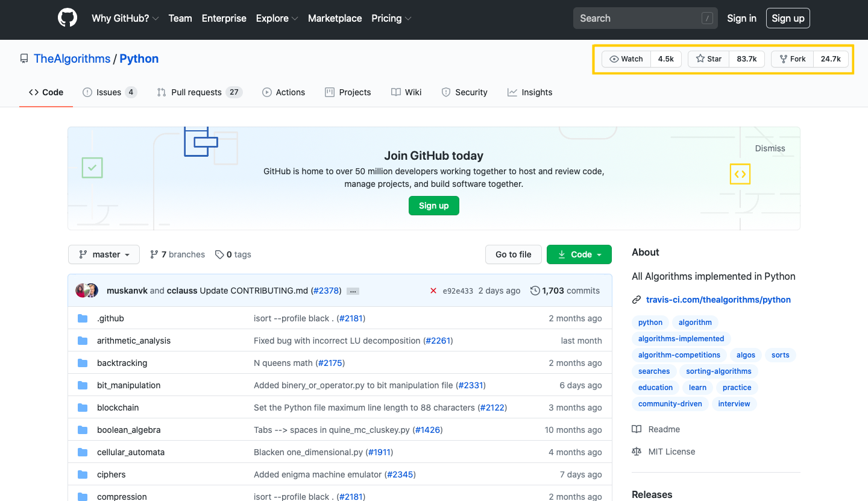Image resolution: width=868 pixels, height=501 pixels.
Task: Open the commits history via clock icon
Action: point(535,290)
